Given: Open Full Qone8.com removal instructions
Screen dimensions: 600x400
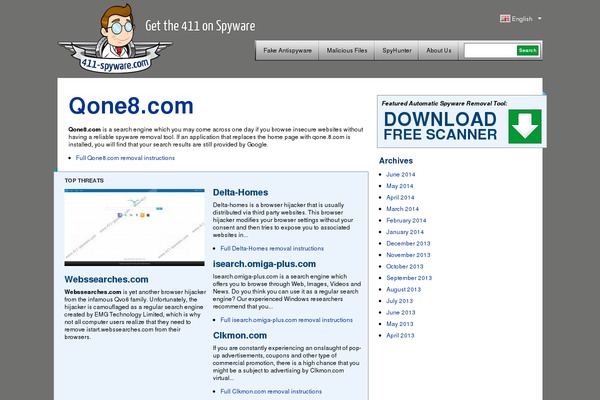Looking at the screenshot, I should coord(125,158).
